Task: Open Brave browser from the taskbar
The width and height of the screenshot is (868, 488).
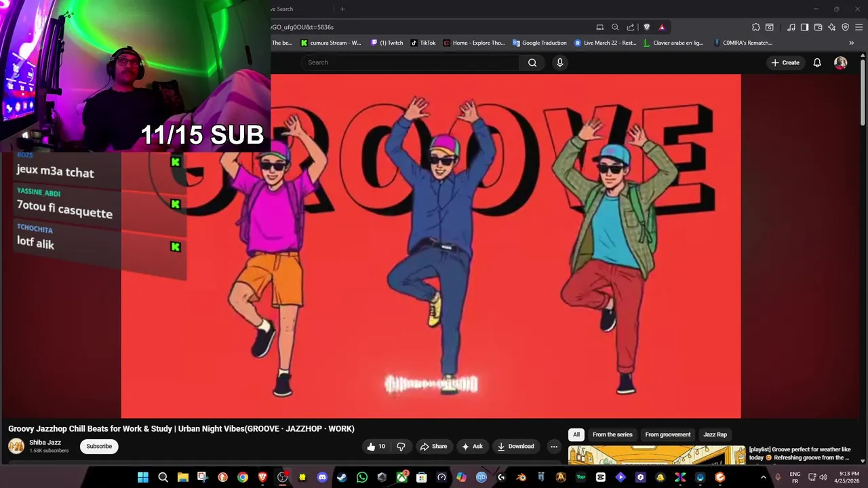Action: (x=262, y=477)
